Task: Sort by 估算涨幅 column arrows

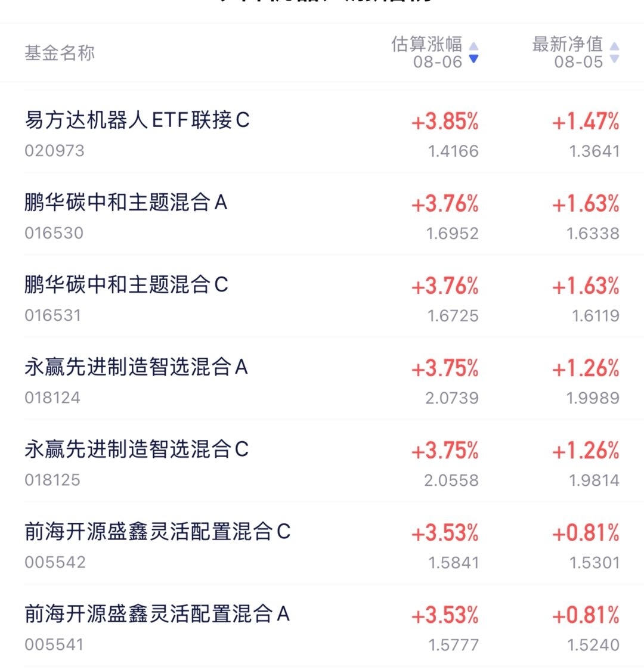Action: [473, 52]
